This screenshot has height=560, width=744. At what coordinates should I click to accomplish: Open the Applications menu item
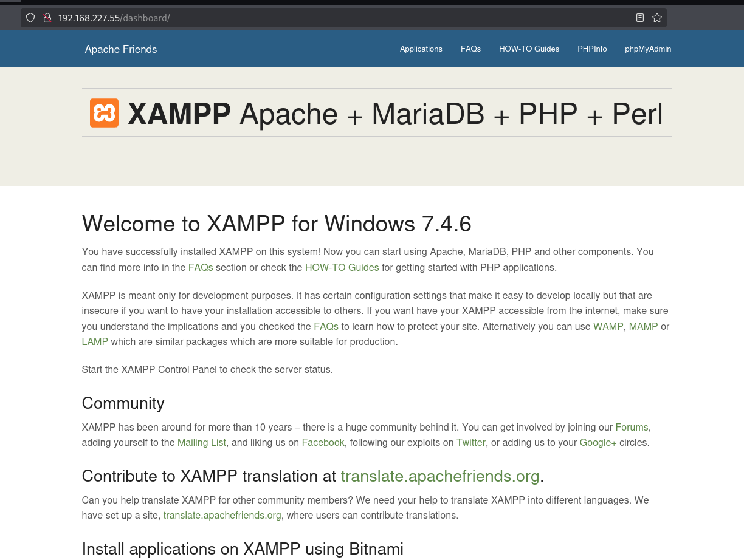(x=421, y=49)
